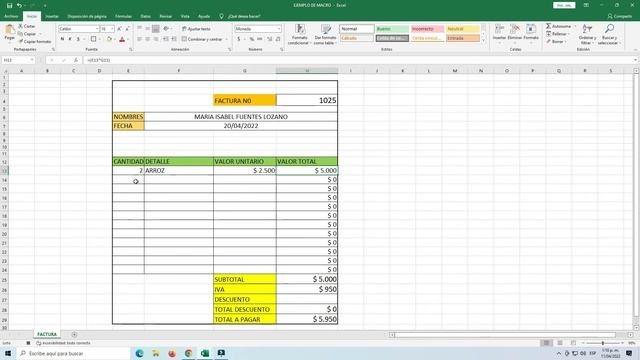Open the text orientation icon
The height and width of the screenshot is (360, 640).
(x=166, y=29)
